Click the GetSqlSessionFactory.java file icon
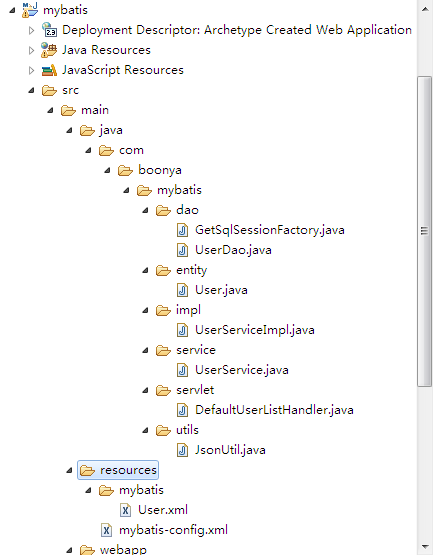Image resolution: width=433 pixels, height=555 pixels. tap(182, 230)
